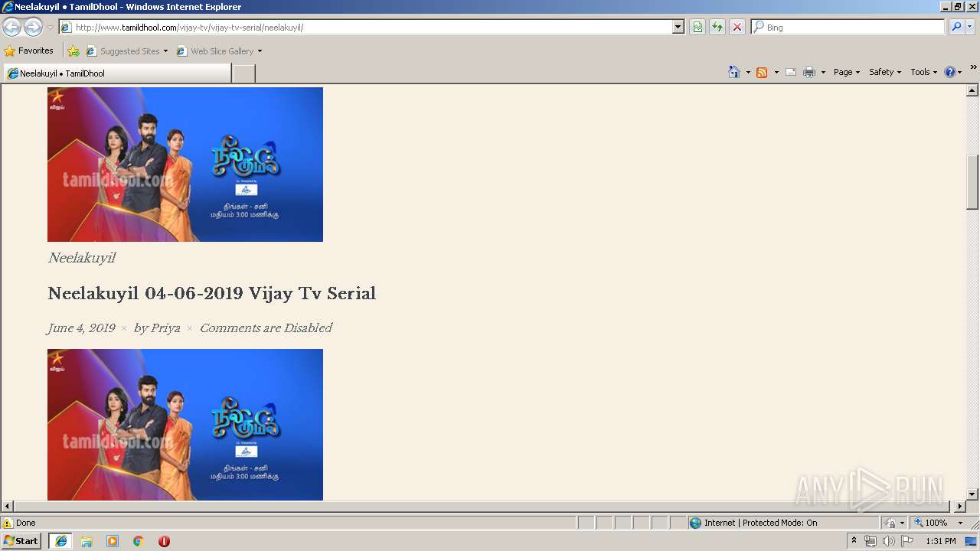Click the vertical scrollbar thumb

coord(972,182)
